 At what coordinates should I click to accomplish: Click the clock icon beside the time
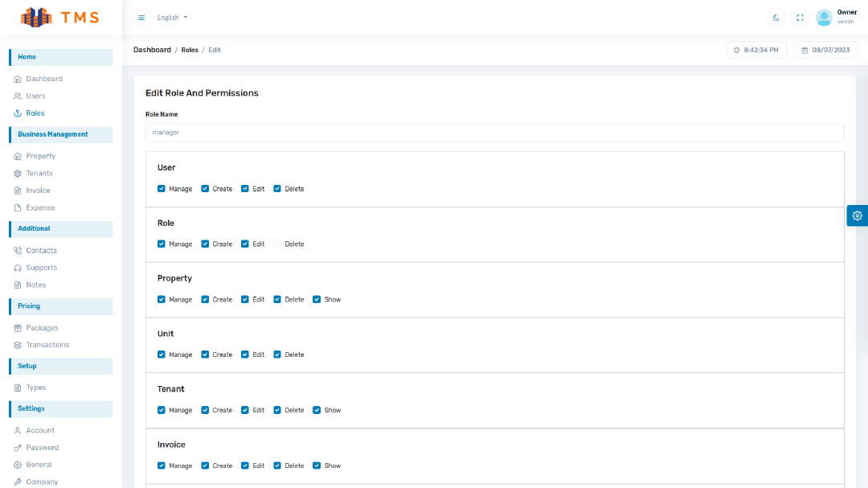(x=736, y=50)
